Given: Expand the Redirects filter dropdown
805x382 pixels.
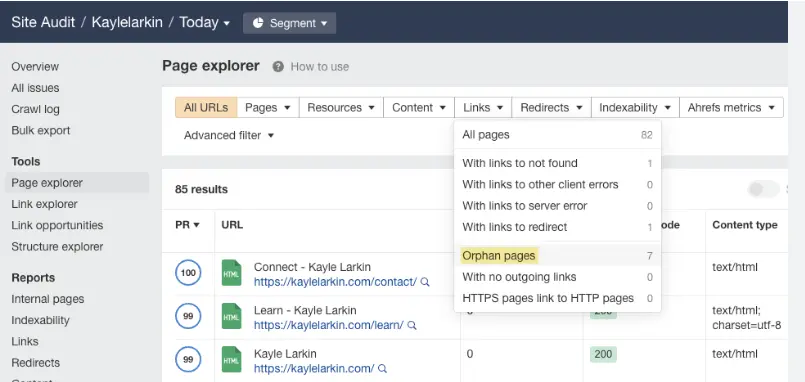Looking at the screenshot, I should (551, 107).
